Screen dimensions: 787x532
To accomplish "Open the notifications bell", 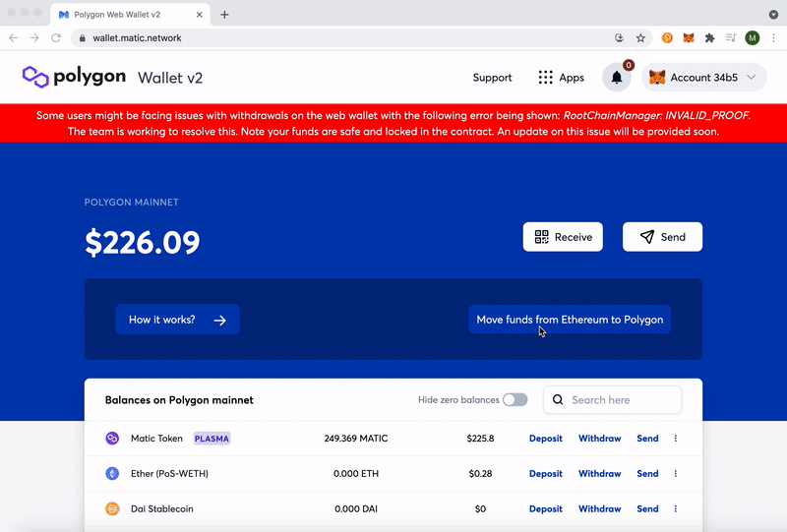I will 617,78.
